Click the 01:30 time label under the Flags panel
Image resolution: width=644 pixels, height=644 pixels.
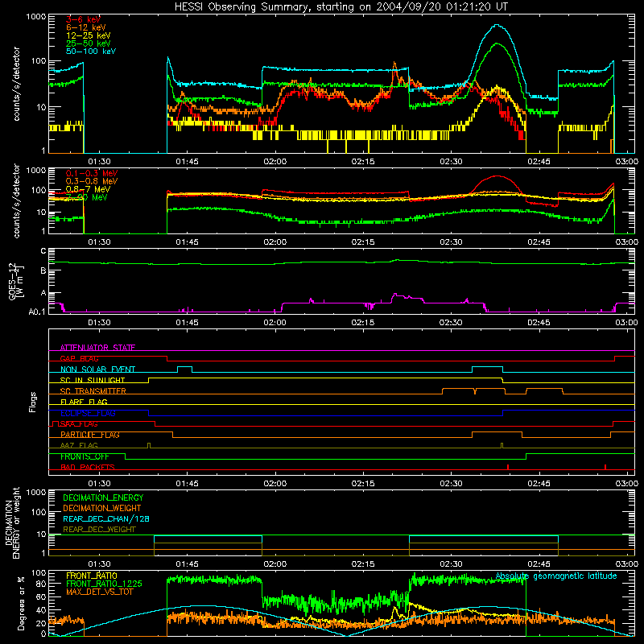tap(99, 484)
